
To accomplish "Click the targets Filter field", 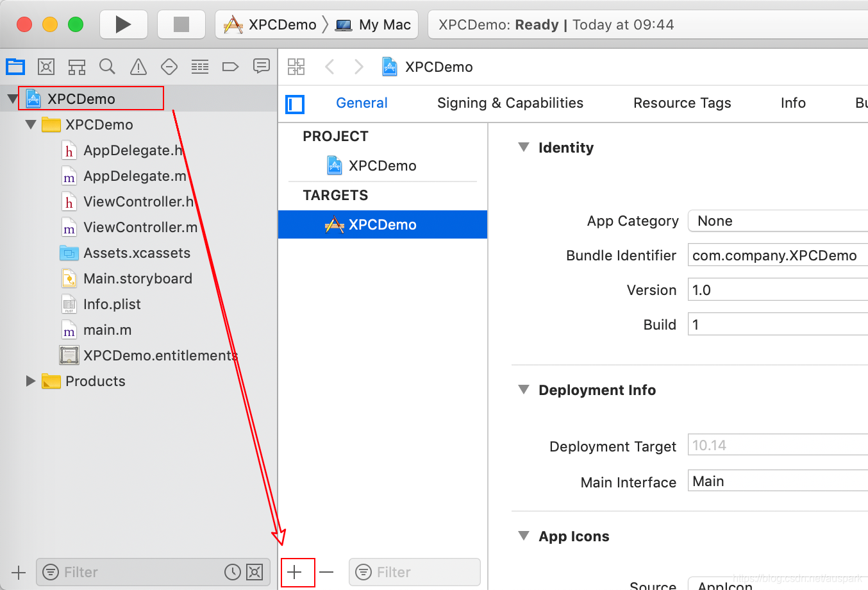I will (x=415, y=572).
